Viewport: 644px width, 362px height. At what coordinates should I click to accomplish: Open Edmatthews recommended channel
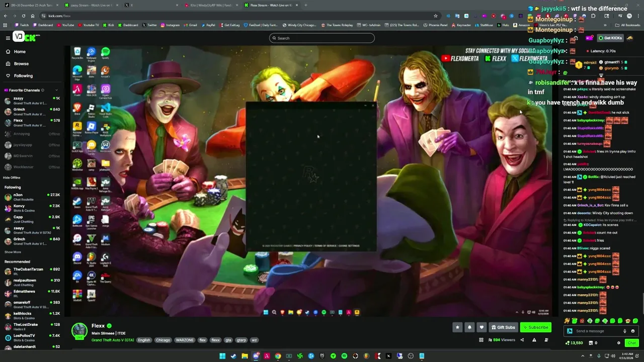(x=32, y=293)
